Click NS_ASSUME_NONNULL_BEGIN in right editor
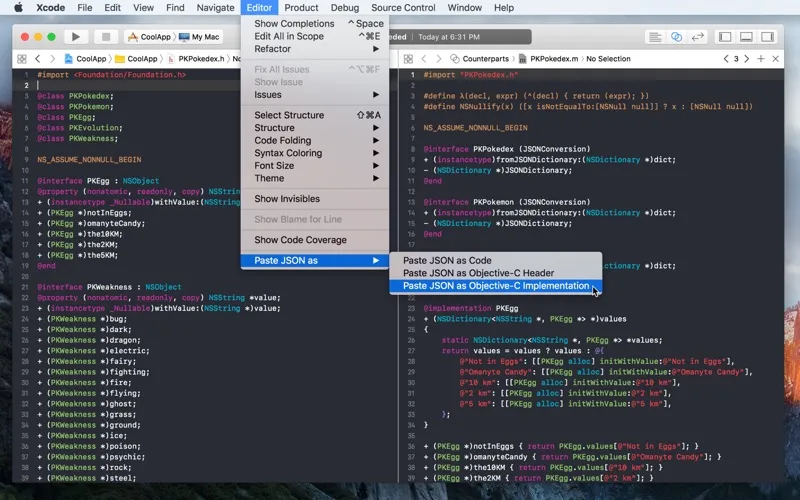The height and width of the screenshot is (500, 800). [x=476, y=128]
